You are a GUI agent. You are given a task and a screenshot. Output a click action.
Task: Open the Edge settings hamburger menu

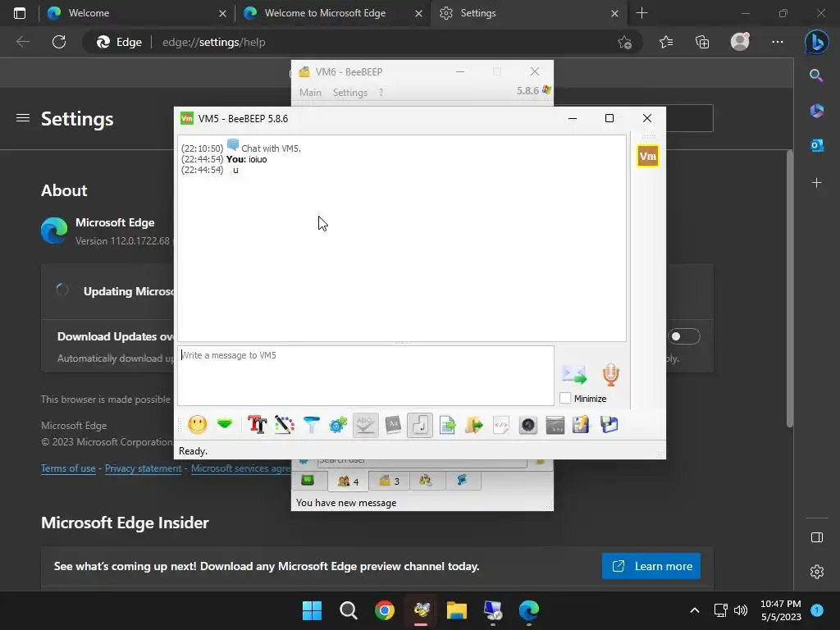coord(22,118)
